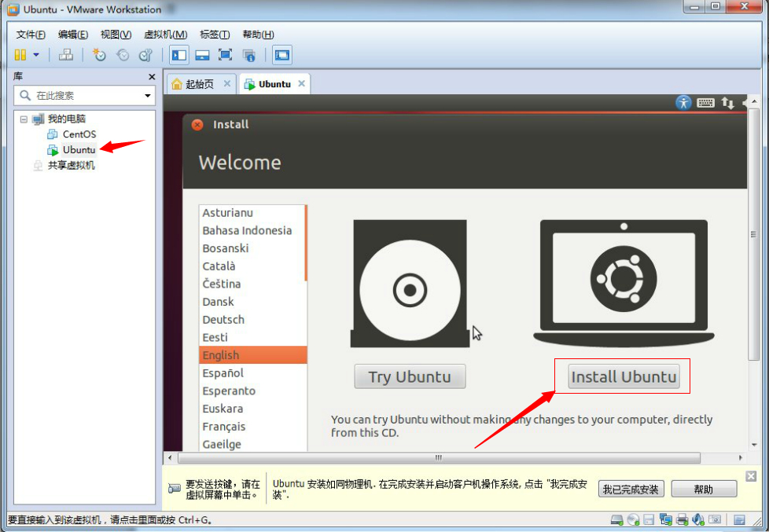Click the Send Ctrl+Alt+Del toolbar icon
This screenshot has width=769, height=532.
pyautogui.click(x=66, y=55)
